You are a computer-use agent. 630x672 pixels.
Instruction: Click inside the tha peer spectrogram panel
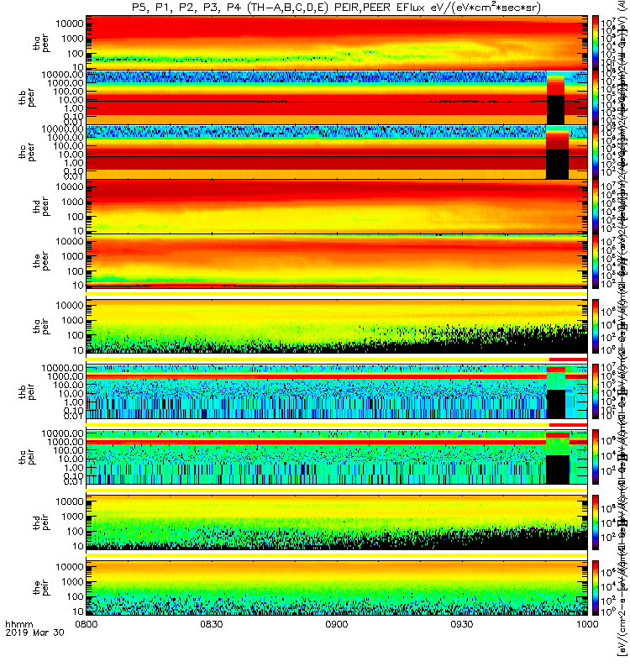pyautogui.click(x=337, y=43)
